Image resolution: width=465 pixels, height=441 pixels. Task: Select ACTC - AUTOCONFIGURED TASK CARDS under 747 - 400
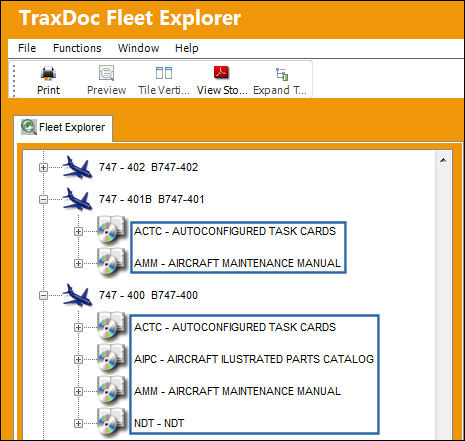coord(235,327)
